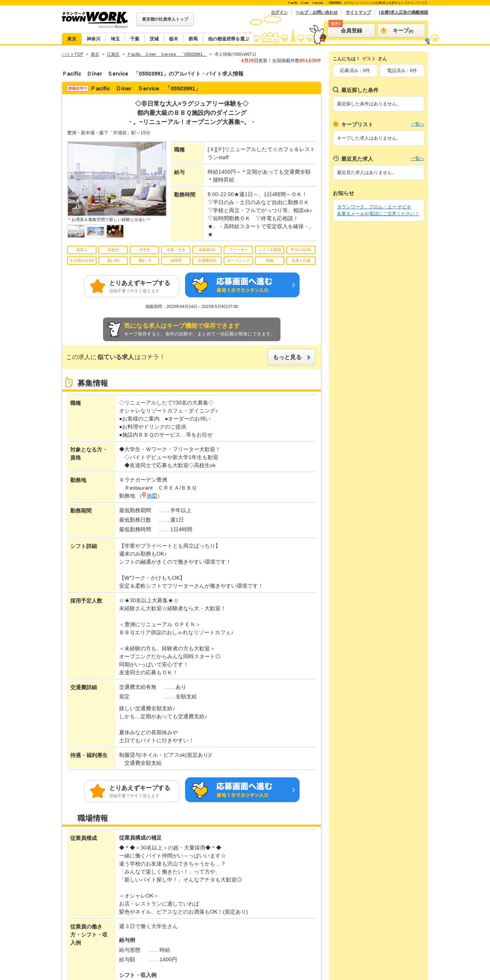Click the 平日のみOK tag
Viewport: 490px width, 980px height.
tap(301, 250)
